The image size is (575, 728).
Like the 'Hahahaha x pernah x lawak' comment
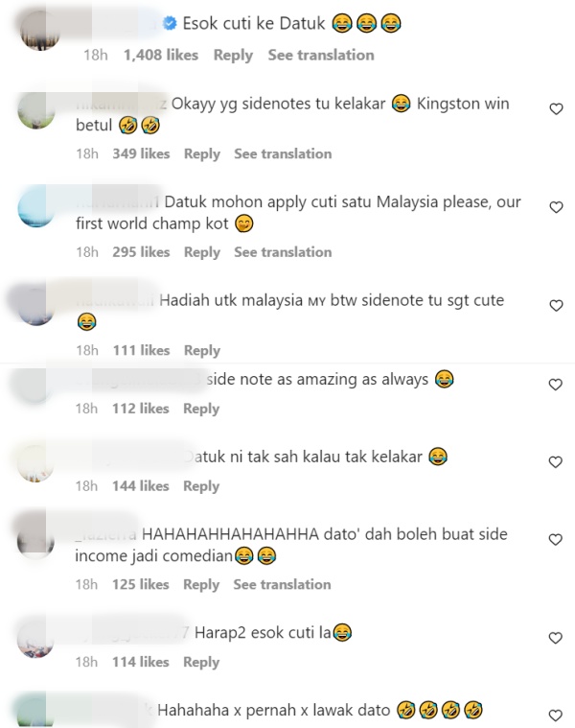(556, 716)
